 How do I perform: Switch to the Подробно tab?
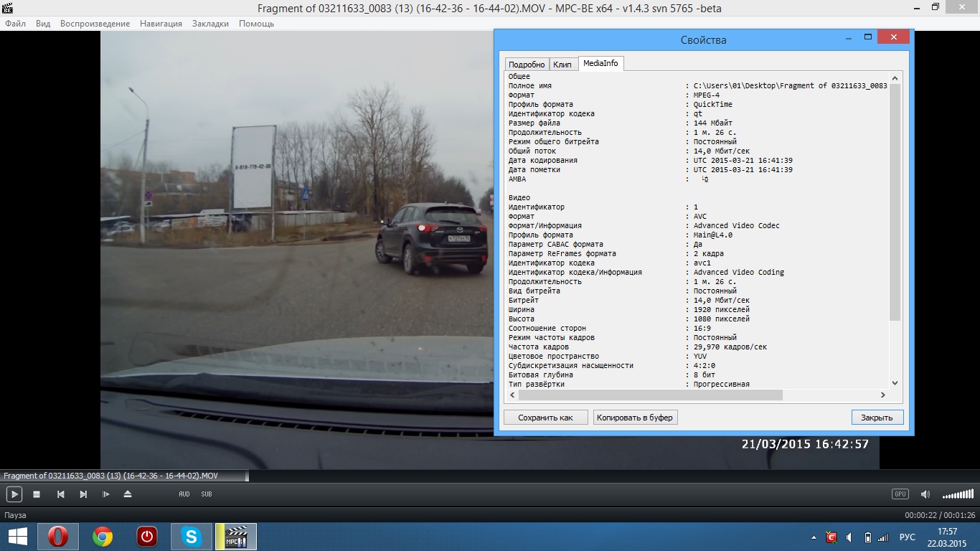pyautogui.click(x=527, y=65)
